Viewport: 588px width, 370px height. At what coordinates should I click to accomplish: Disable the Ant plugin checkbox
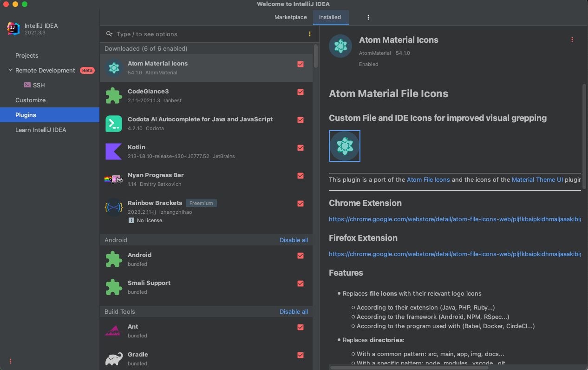(x=301, y=327)
